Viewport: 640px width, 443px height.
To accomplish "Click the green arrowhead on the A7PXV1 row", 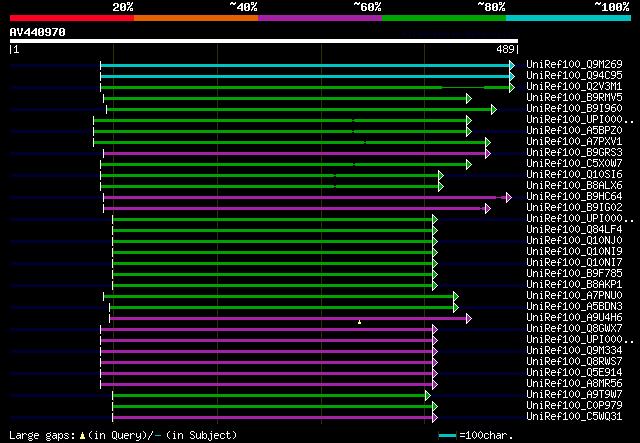I will [488, 142].
